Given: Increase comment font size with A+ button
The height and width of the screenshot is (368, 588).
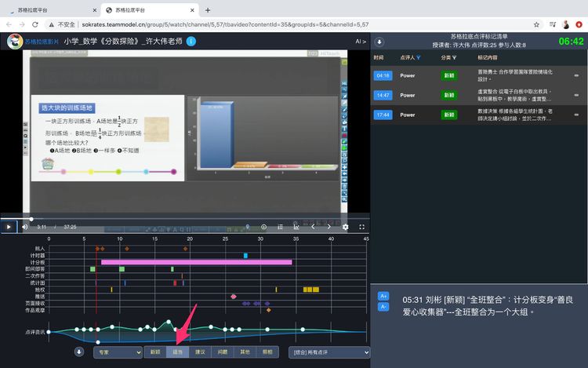Looking at the screenshot, I should [x=383, y=296].
